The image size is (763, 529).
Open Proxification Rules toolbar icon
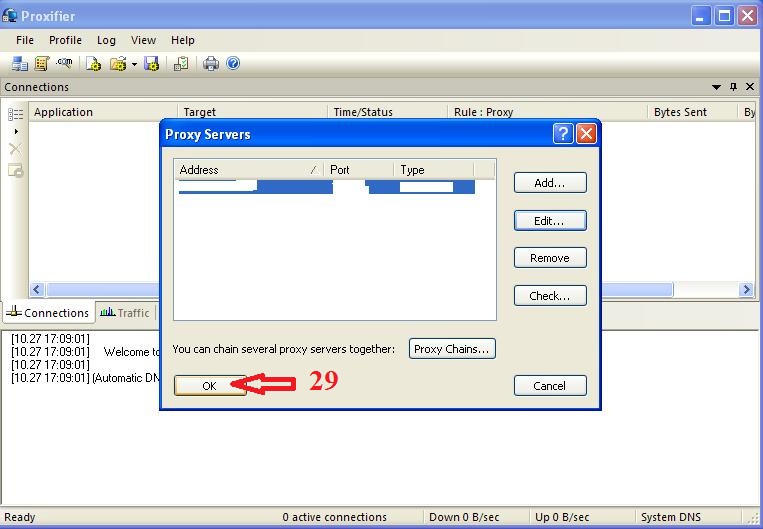click(x=42, y=64)
